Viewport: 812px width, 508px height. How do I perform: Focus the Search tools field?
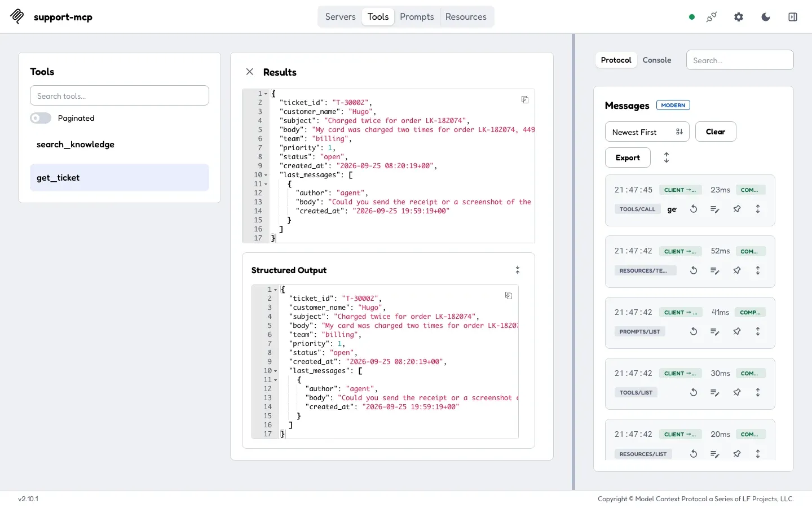coord(120,96)
